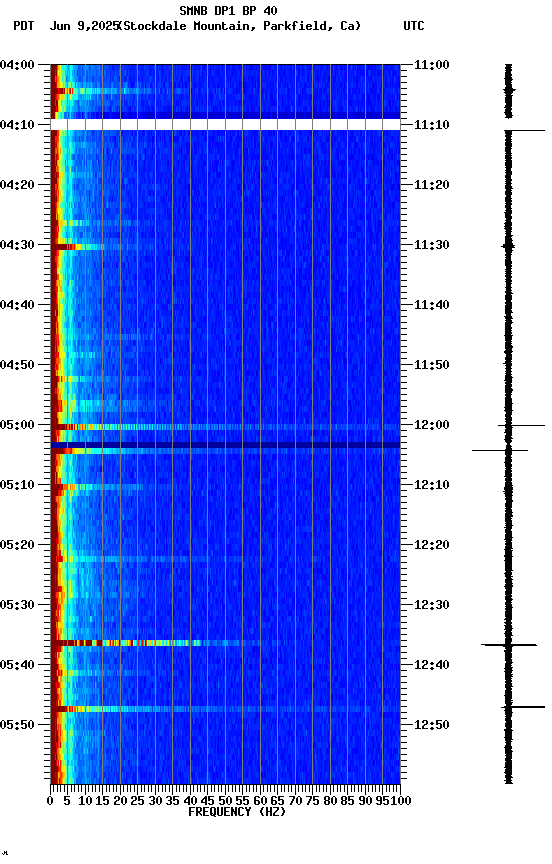
Task: Click the 05:10 PDT time label
Action: click(x=17, y=485)
